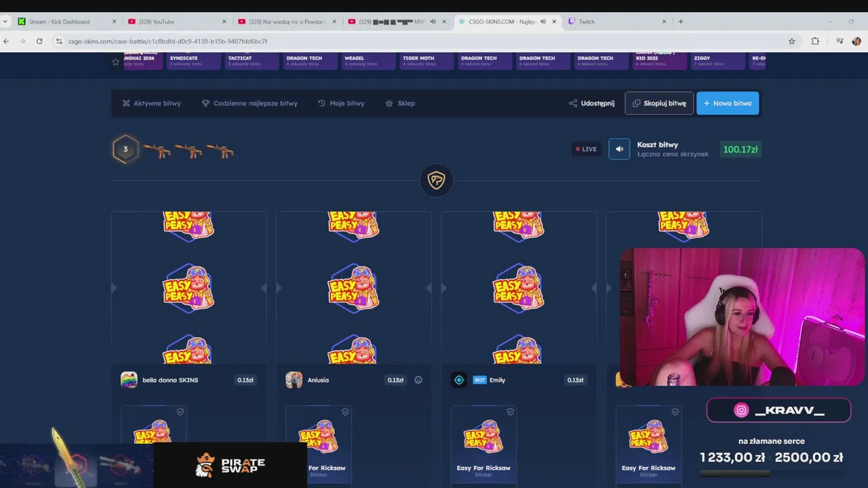
Task: Open the Sklep page
Action: point(400,103)
